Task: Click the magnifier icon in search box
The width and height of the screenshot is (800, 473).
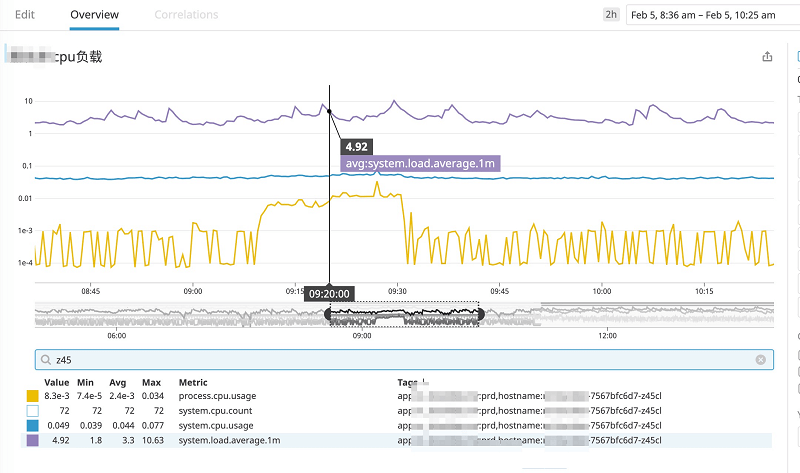Action: click(46, 359)
